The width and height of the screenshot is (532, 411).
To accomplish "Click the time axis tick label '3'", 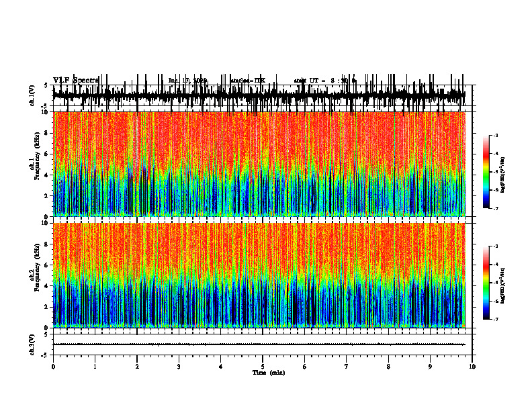I will (179, 367).
